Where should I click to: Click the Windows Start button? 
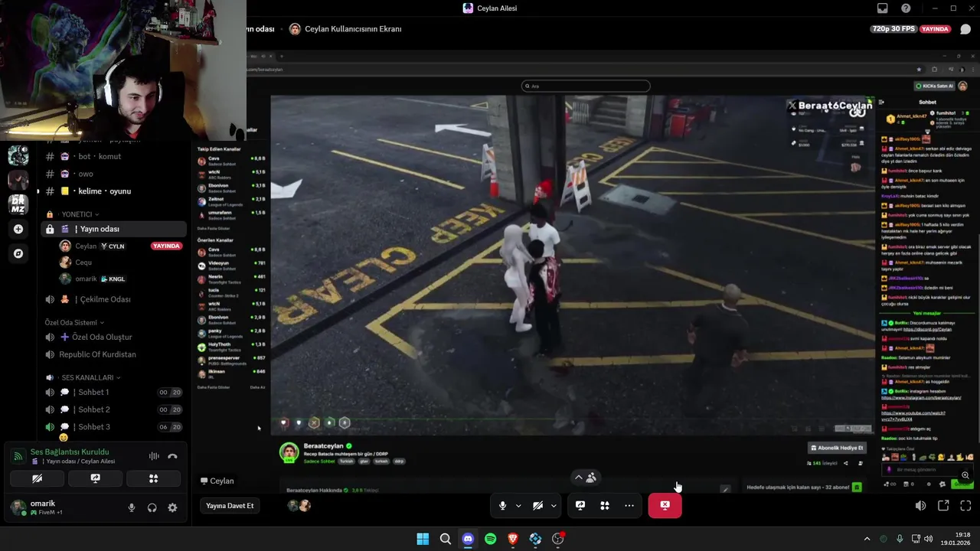point(423,539)
